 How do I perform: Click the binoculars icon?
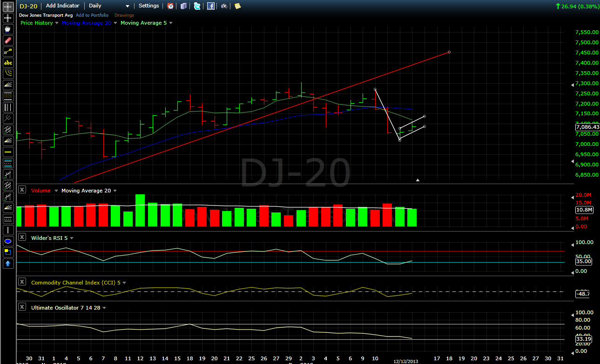click(224, 6)
